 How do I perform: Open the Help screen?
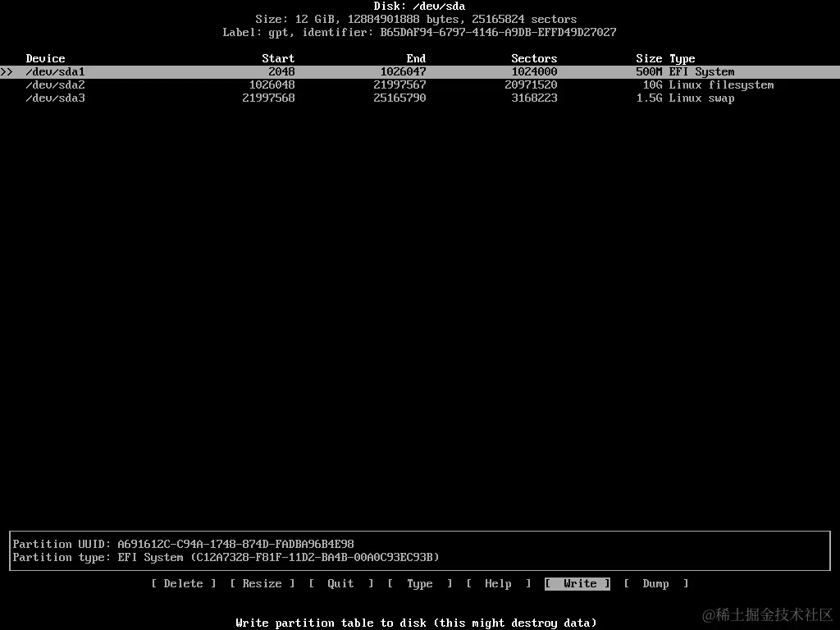498,583
